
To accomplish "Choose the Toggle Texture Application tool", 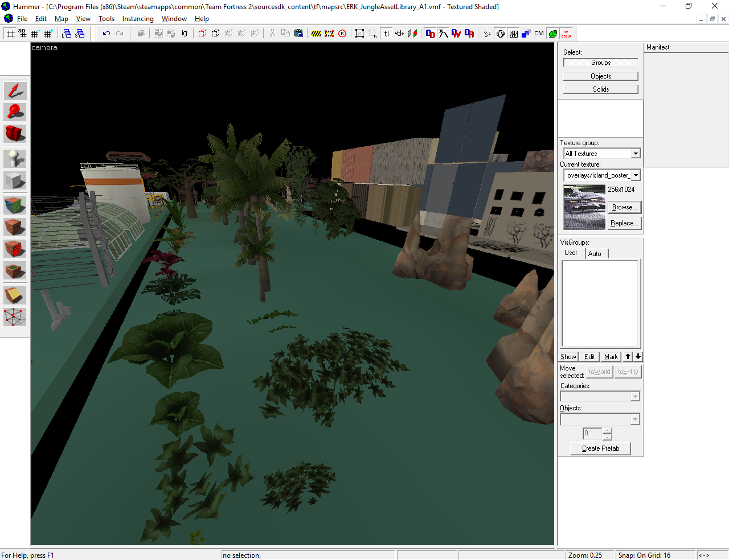I will point(15,205).
